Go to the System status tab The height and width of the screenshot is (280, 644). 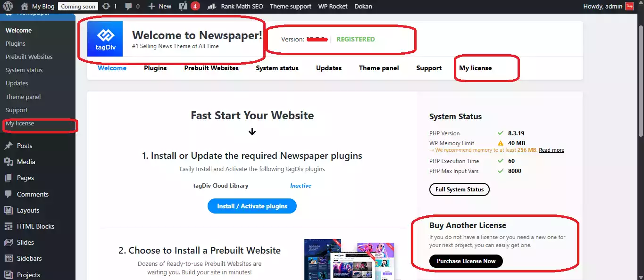(x=277, y=68)
